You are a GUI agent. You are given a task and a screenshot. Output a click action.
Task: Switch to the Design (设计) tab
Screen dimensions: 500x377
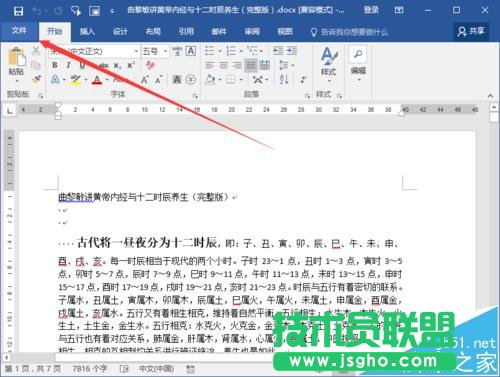[x=120, y=32]
